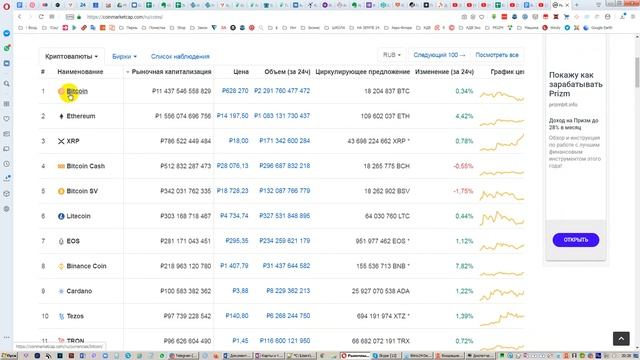Open the search icon in Opera sidebar
The image size is (640, 360).
point(7,83)
